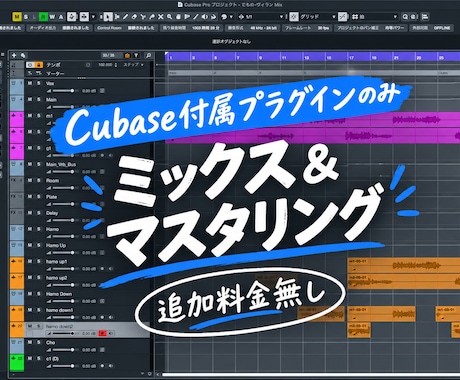Select the Split scissors tool
The width and height of the screenshot is (460, 380).
143,17
